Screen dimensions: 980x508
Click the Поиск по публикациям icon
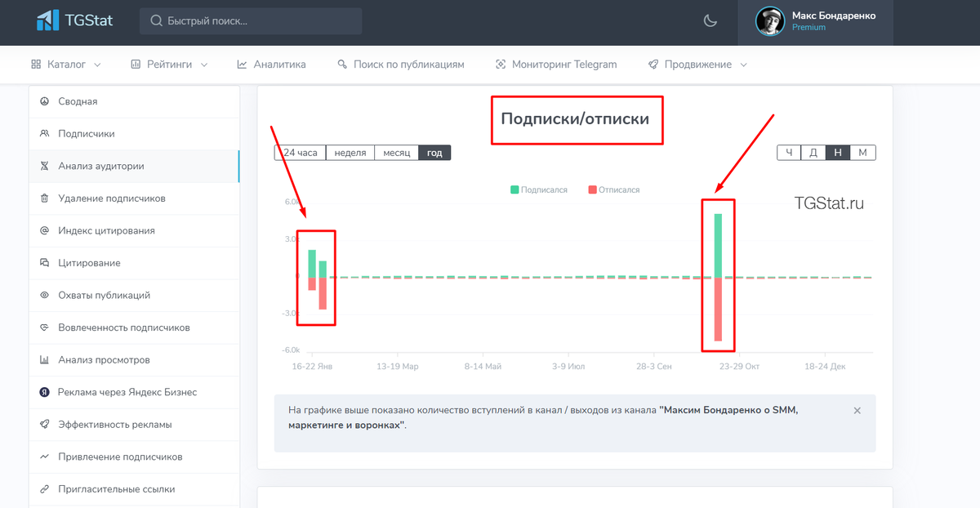(x=342, y=65)
